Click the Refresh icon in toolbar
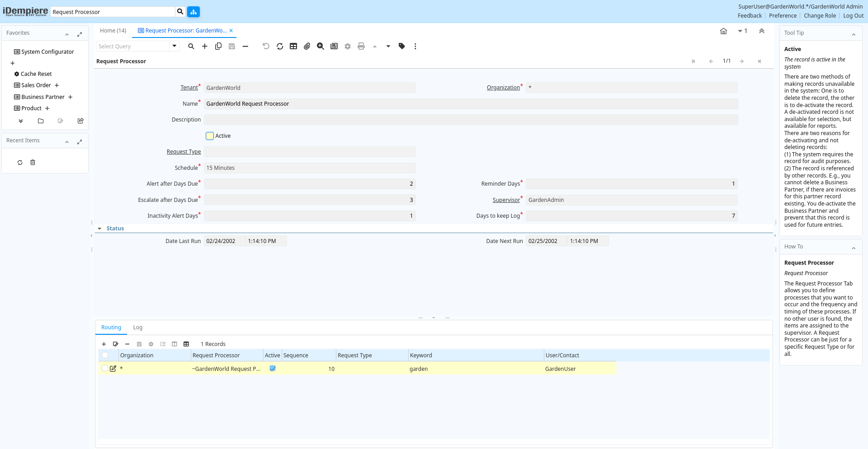The image size is (868, 449). [x=280, y=46]
